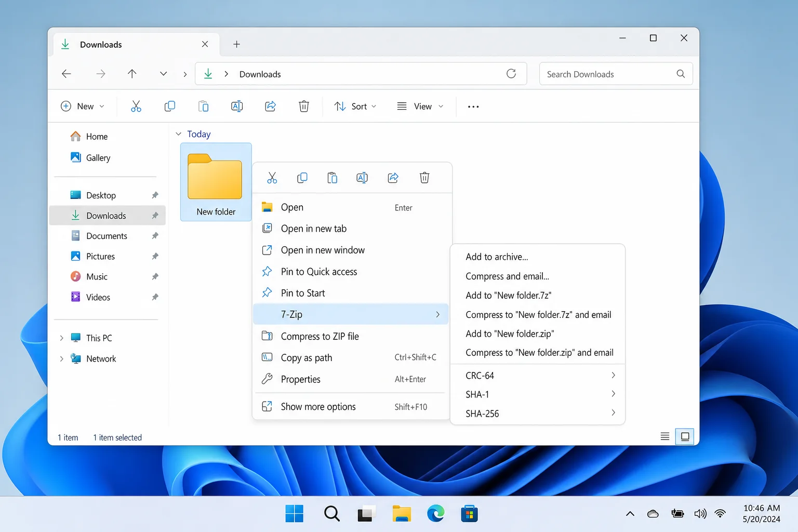Click the Paste icon in the main toolbar

coord(204,107)
